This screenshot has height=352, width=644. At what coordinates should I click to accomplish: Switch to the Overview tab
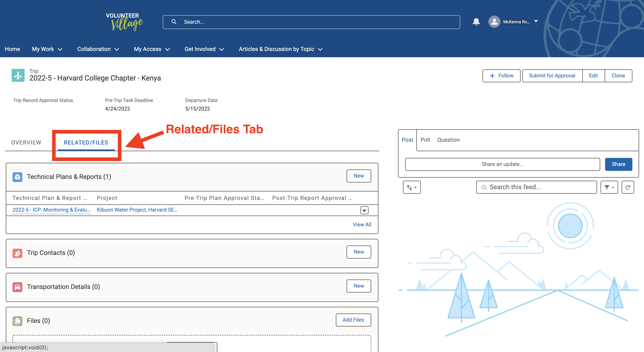[x=26, y=142]
